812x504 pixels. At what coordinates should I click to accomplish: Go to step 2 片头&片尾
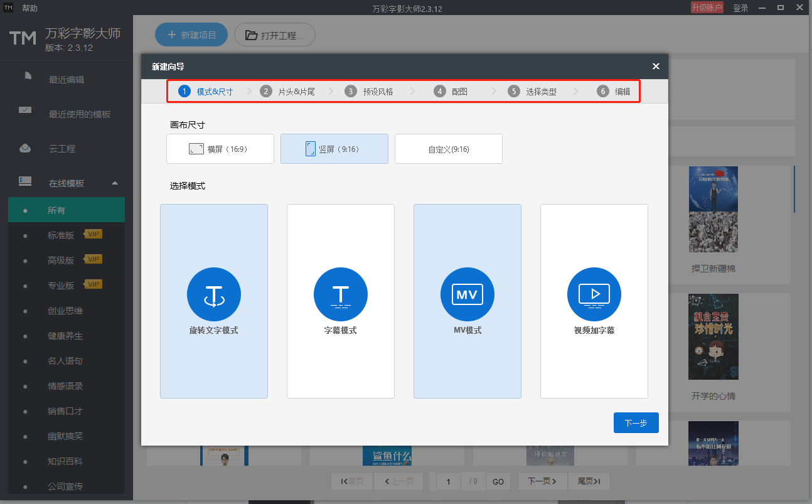pyautogui.click(x=287, y=92)
